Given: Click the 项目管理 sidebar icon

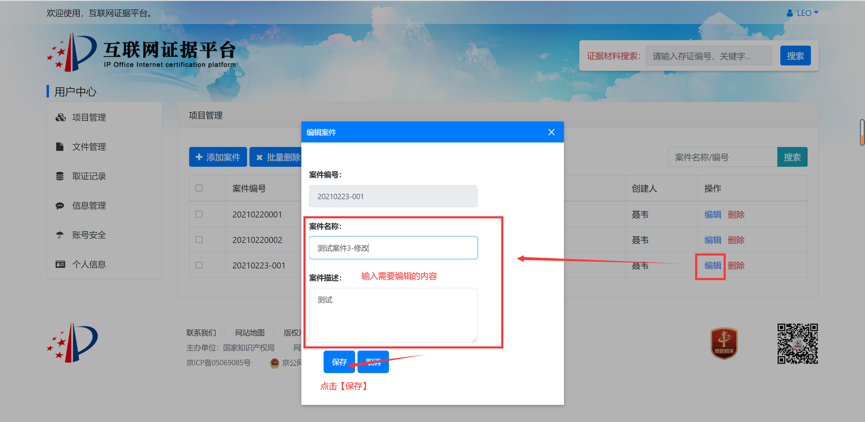Looking at the screenshot, I should pos(60,117).
